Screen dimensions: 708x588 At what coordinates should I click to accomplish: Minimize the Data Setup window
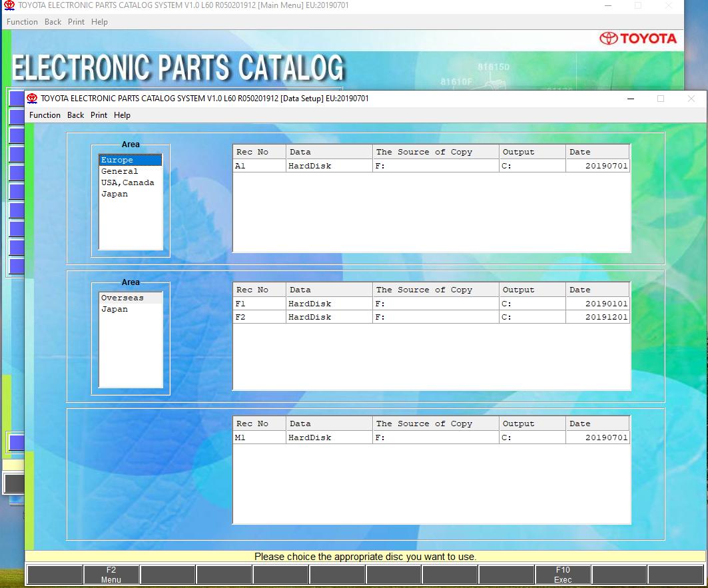click(631, 99)
